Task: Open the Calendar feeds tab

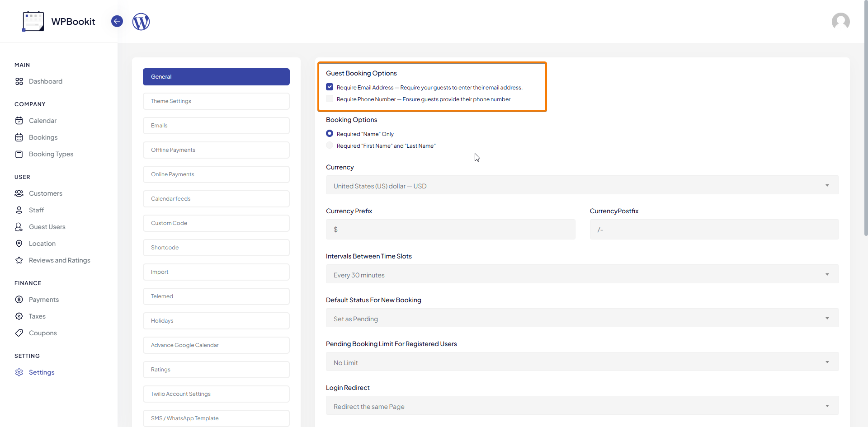Action: click(216, 199)
